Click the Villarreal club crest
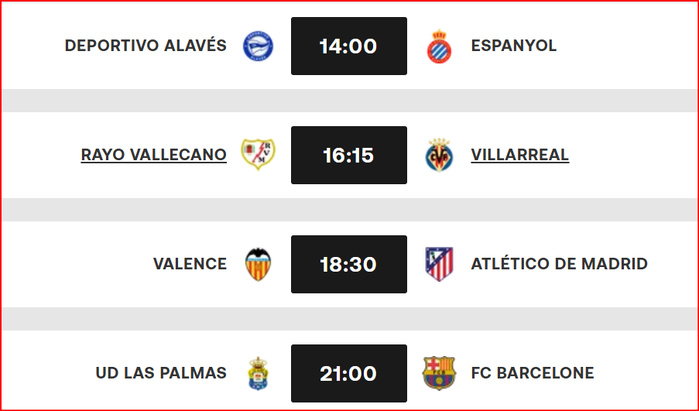699x411 pixels. 439,155
